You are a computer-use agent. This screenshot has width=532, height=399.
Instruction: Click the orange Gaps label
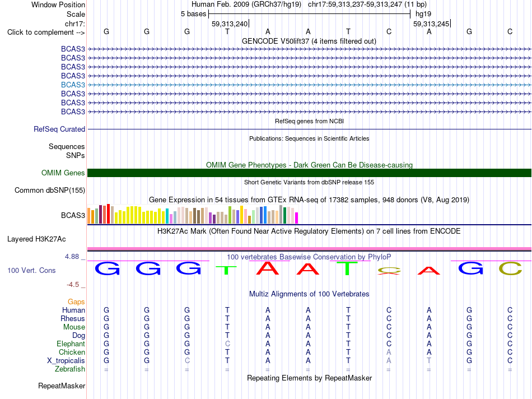pos(76,302)
